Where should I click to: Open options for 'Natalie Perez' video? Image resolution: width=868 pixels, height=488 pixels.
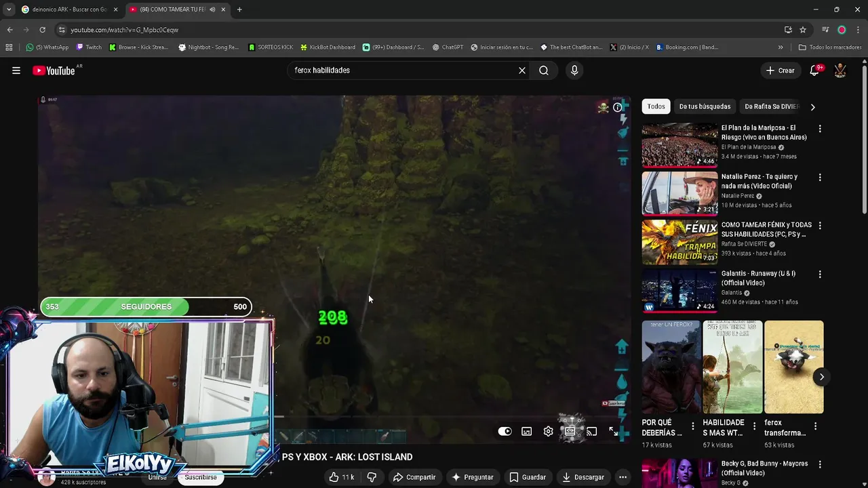[x=820, y=178]
